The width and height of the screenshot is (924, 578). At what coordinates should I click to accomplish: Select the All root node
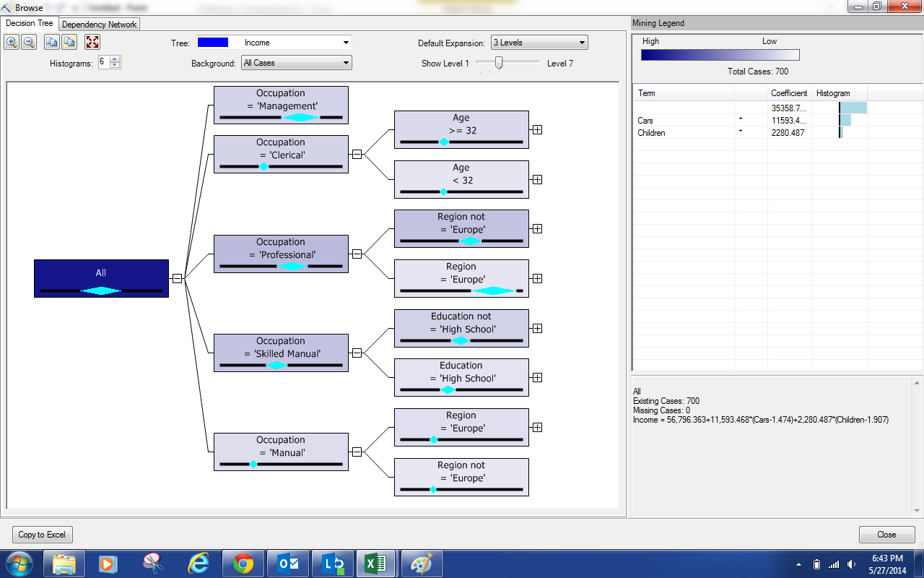(101, 278)
